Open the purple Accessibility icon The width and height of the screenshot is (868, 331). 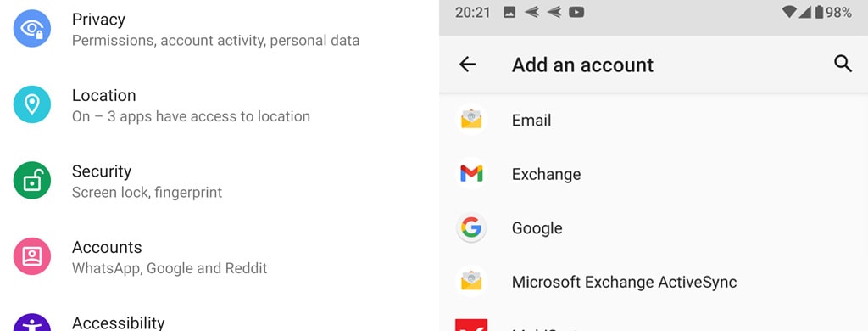(32, 323)
